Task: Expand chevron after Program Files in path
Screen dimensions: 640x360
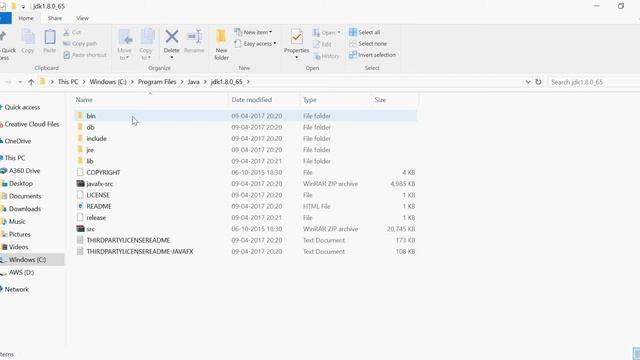Action: pos(182,82)
